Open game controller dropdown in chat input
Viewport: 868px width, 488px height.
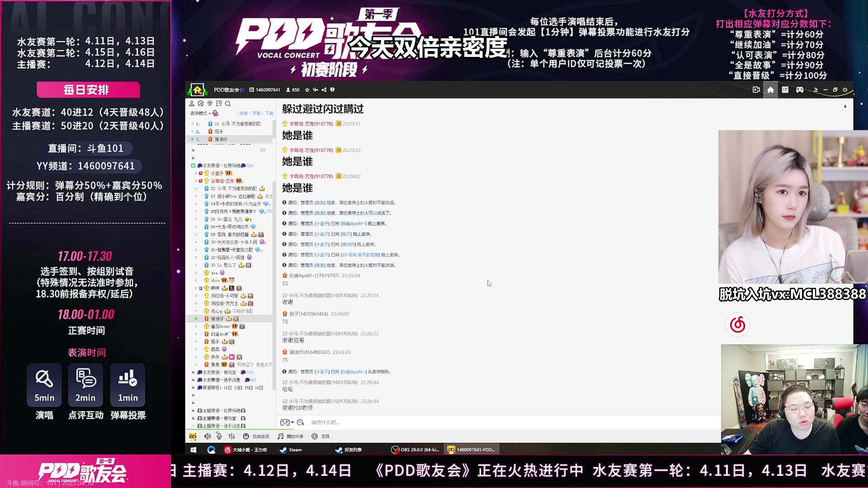click(287, 422)
